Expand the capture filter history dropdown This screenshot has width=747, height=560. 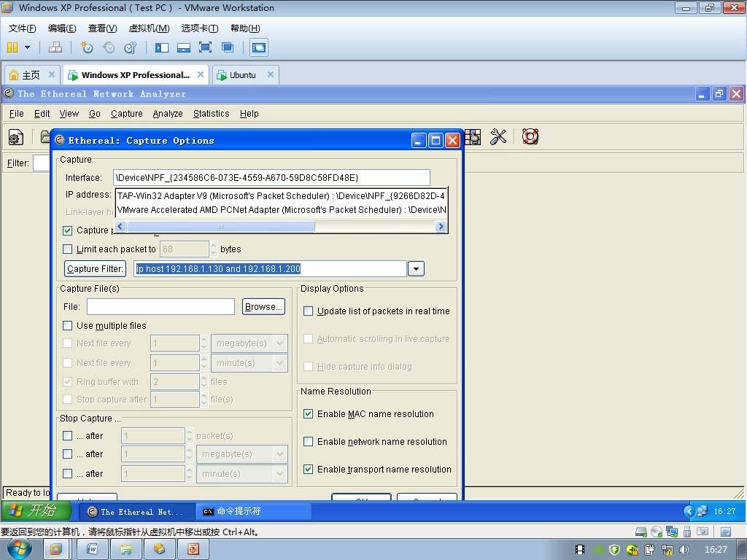pyautogui.click(x=416, y=268)
